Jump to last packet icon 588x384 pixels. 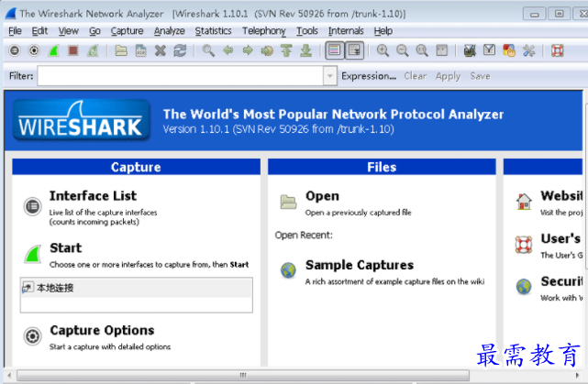[x=306, y=50]
